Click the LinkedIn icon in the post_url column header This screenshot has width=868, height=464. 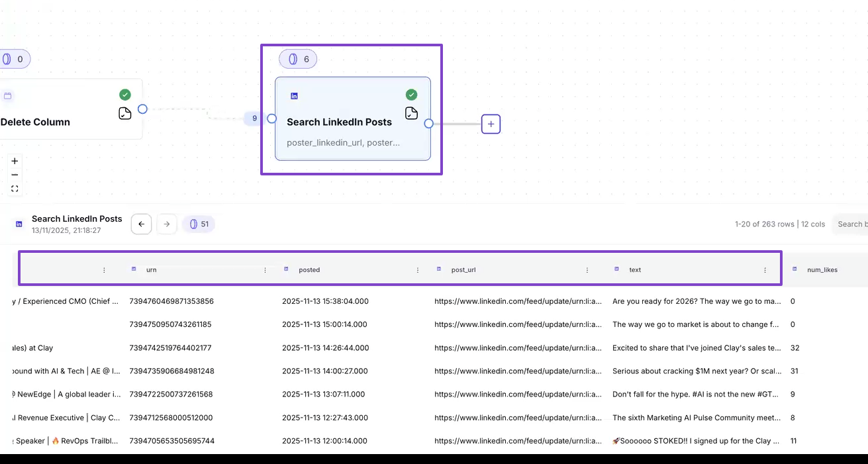click(x=438, y=269)
